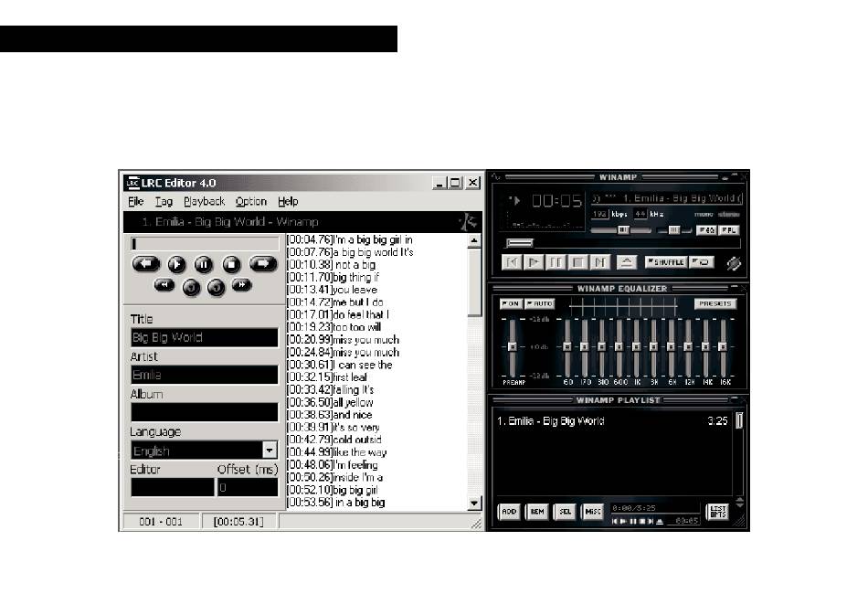
Task: Click the Winamp time display 00:05
Action: point(556,200)
